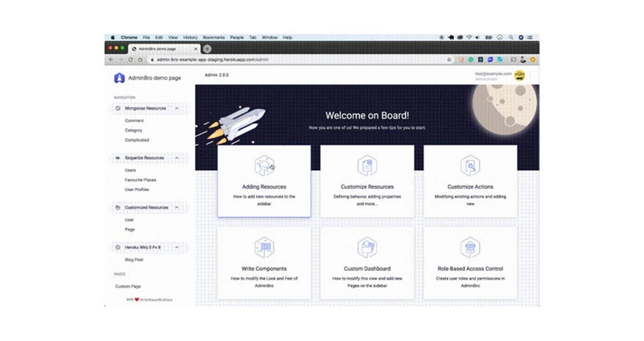This screenshot has height=341, width=644.
Task: Close the AdminBro demo page tab
Action: point(196,48)
